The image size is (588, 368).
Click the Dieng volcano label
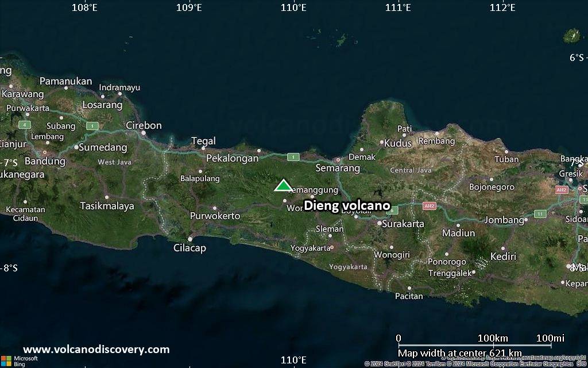[x=347, y=205]
